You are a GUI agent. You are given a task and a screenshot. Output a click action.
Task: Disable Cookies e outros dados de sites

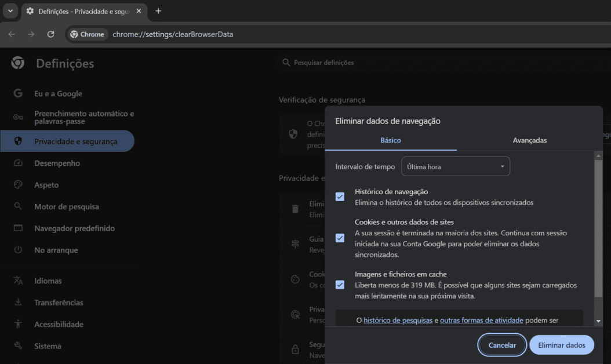tap(340, 238)
